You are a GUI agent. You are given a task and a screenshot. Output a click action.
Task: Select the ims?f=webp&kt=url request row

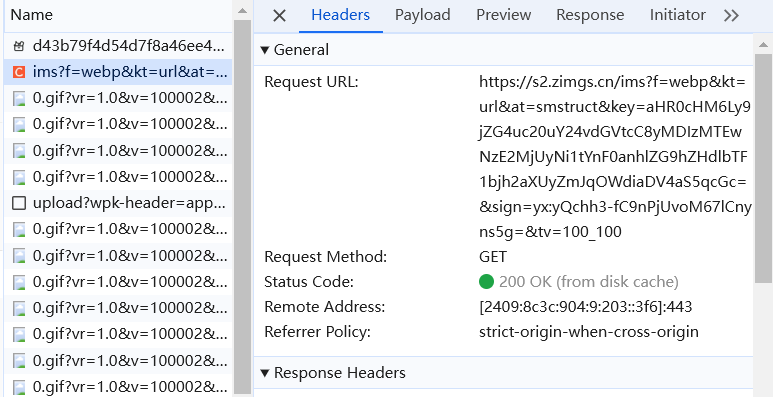coord(118,72)
